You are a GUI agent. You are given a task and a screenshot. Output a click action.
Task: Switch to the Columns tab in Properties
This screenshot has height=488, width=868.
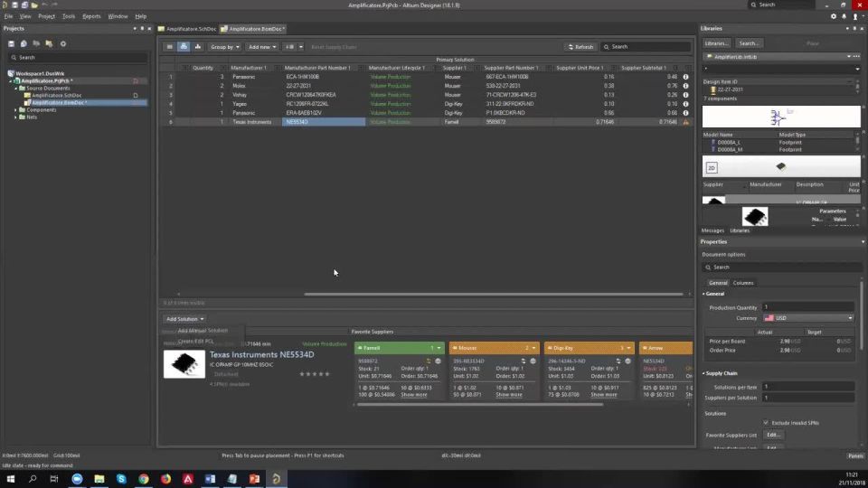click(x=743, y=283)
